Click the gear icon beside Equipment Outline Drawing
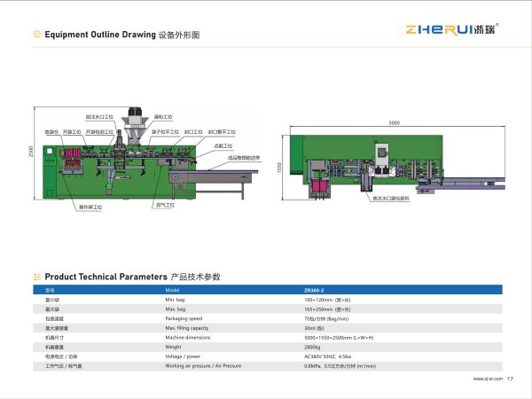Image resolution: width=532 pixels, height=399 pixels. 36,35
